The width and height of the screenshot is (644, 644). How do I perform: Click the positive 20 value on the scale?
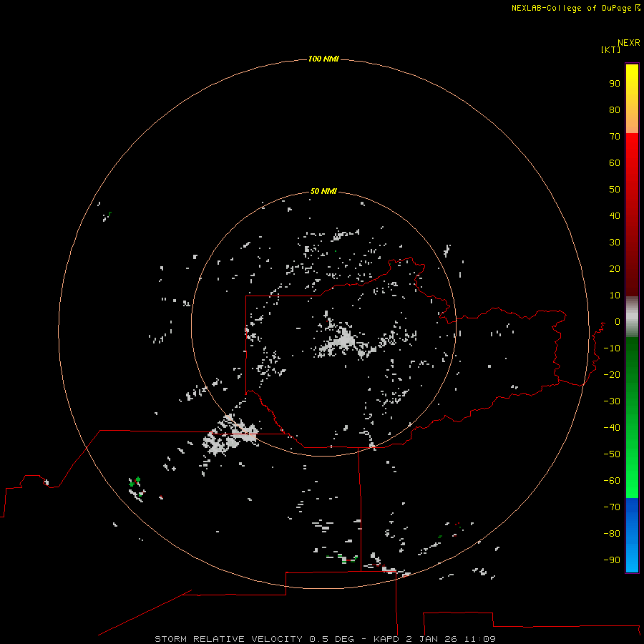coord(615,268)
